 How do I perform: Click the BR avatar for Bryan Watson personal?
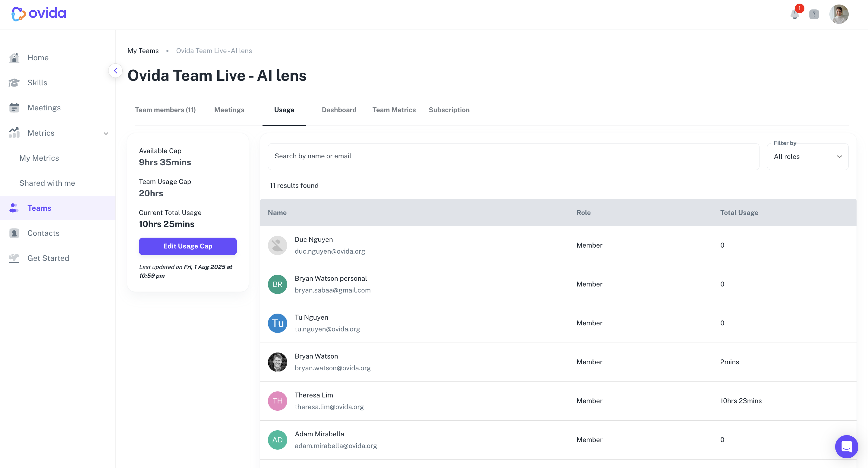pos(277,284)
